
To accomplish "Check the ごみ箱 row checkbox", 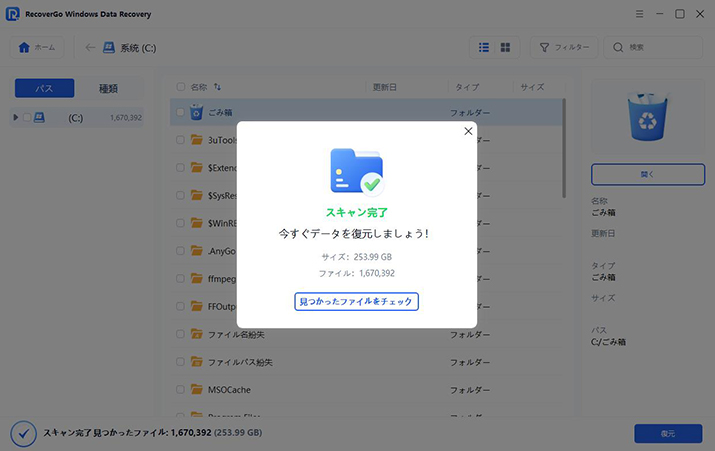I will 181,112.
